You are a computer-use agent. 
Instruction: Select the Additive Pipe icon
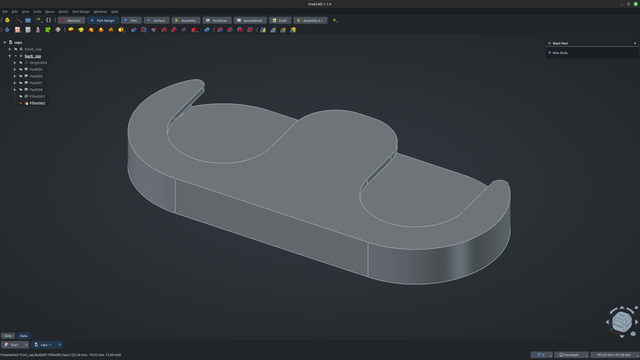pos(101,30)
